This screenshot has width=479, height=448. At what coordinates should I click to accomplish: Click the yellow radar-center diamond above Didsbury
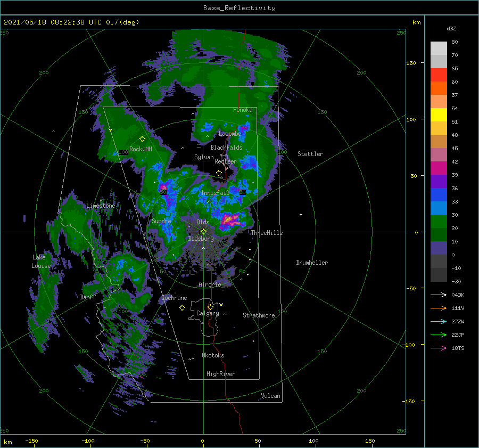[203, 232]
